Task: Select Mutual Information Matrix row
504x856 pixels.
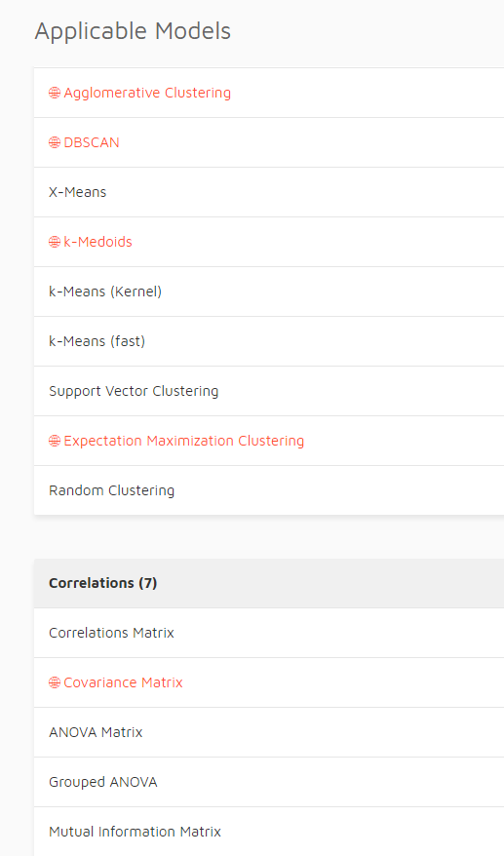Action: [269, 832]
